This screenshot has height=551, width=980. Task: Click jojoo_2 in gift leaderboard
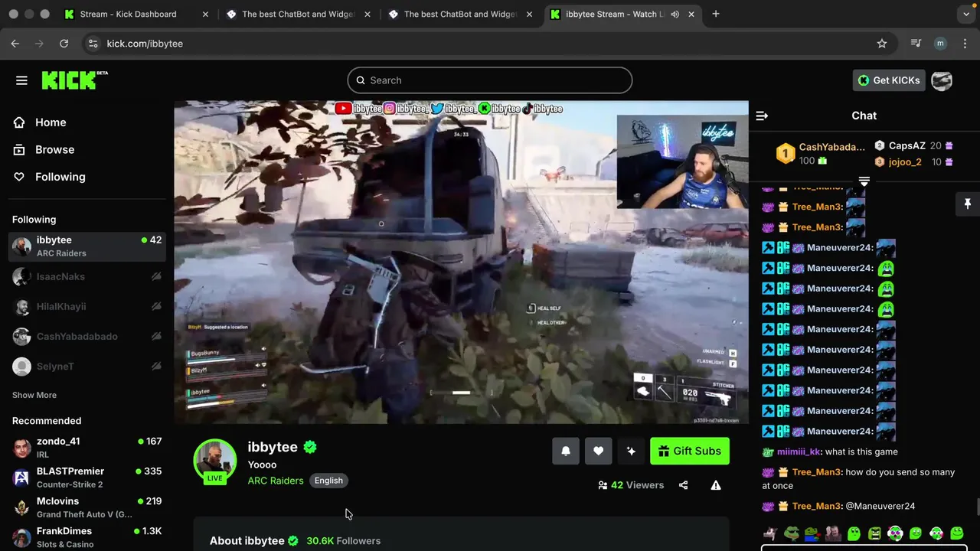click(904, 162)
